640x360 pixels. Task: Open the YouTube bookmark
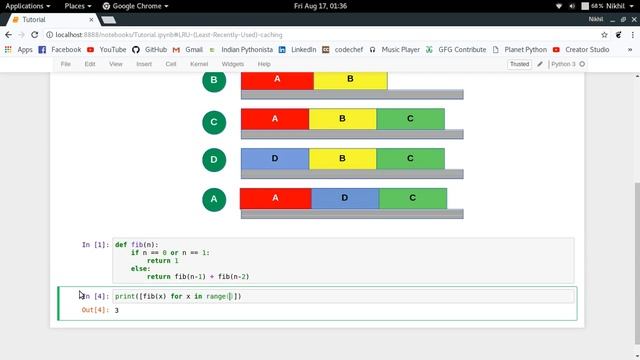(x=107, y=49)
